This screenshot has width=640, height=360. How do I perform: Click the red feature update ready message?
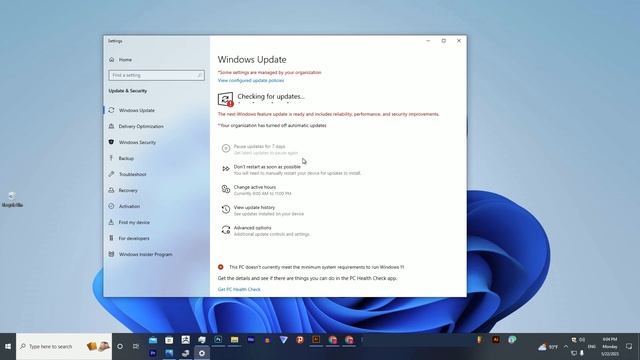pos(328,114)
